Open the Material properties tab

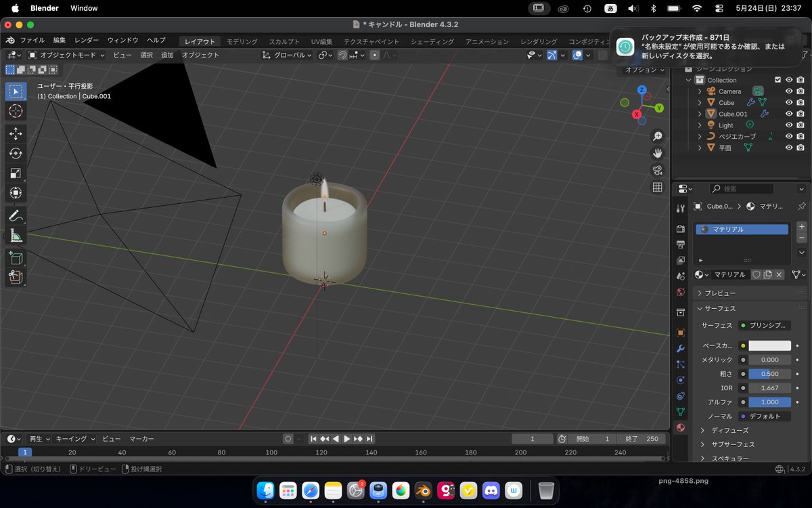click(x=681, y=427)
